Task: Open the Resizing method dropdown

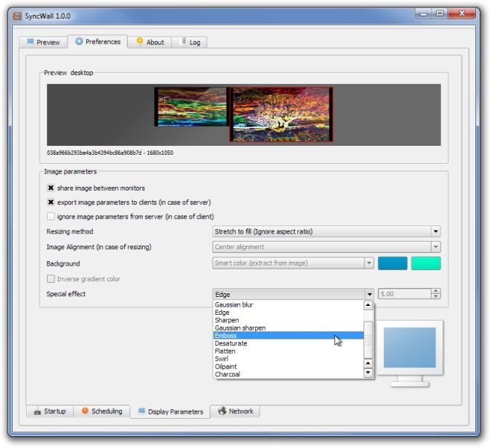Action: click(327, 231)
